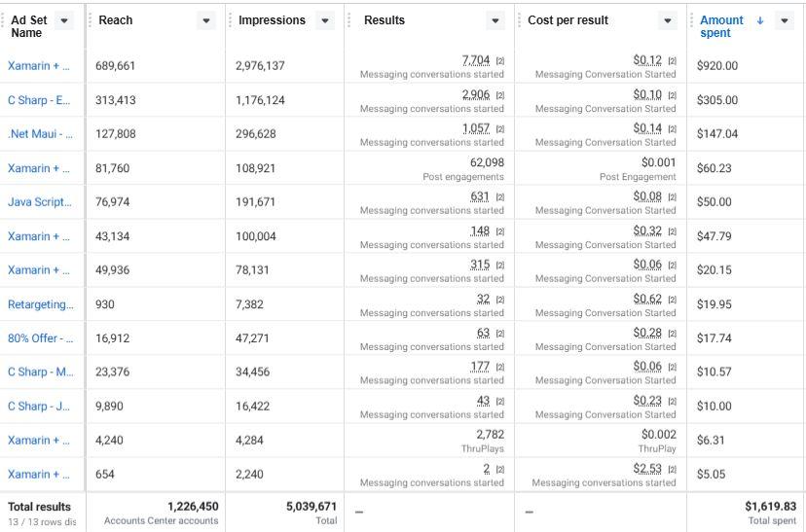
Task: Click the [2] icon next to 631 results
Action: [x=500, y=197]
